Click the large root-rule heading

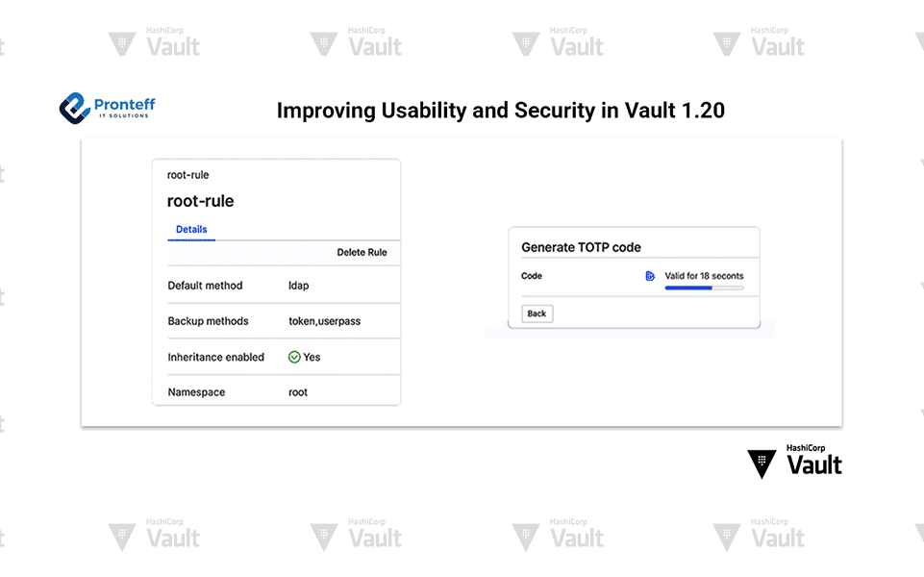200,201
